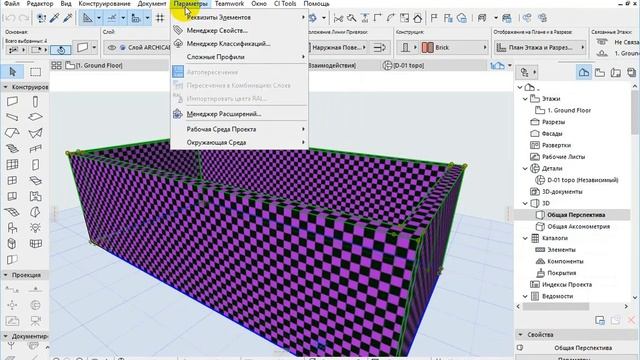Select the Camera tool in toolbox
The height and width of the screenshot is (360, 640).
pyautogui.click(x=36, y=321)
